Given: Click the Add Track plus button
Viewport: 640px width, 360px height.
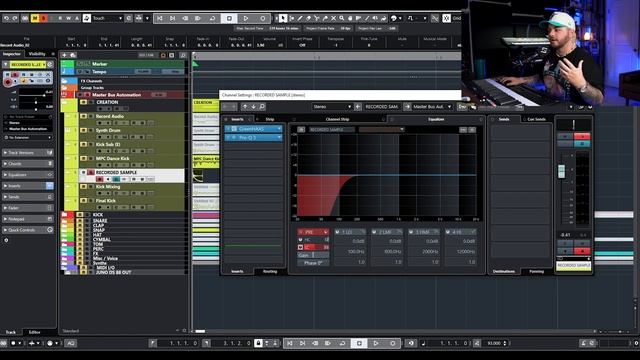Looking at the screenshot, I should [64, 55].
